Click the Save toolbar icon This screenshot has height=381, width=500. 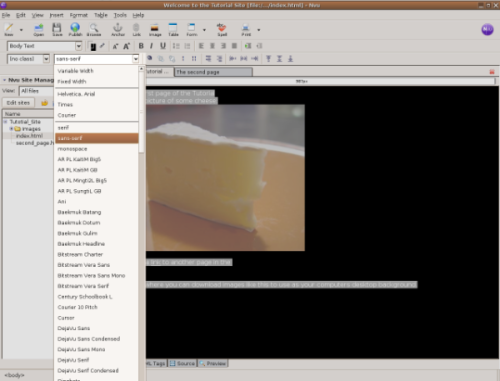pyautogui.click(x=57, y=29)
